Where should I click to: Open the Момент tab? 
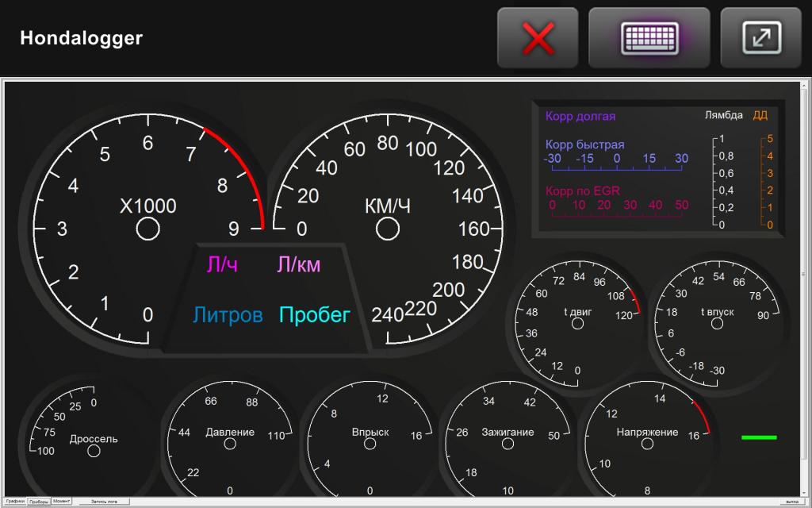click(x=62, y=502)
